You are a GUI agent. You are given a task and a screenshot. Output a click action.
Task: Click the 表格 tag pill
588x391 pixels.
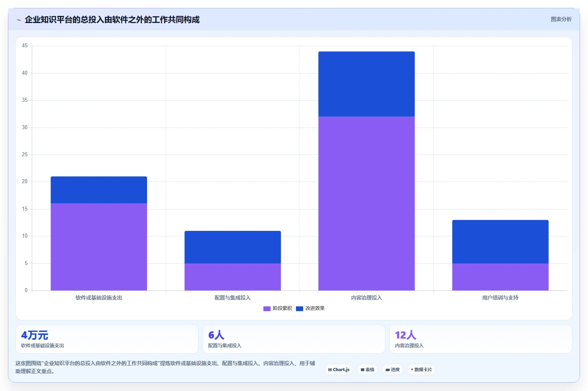(x=367, y=370)
